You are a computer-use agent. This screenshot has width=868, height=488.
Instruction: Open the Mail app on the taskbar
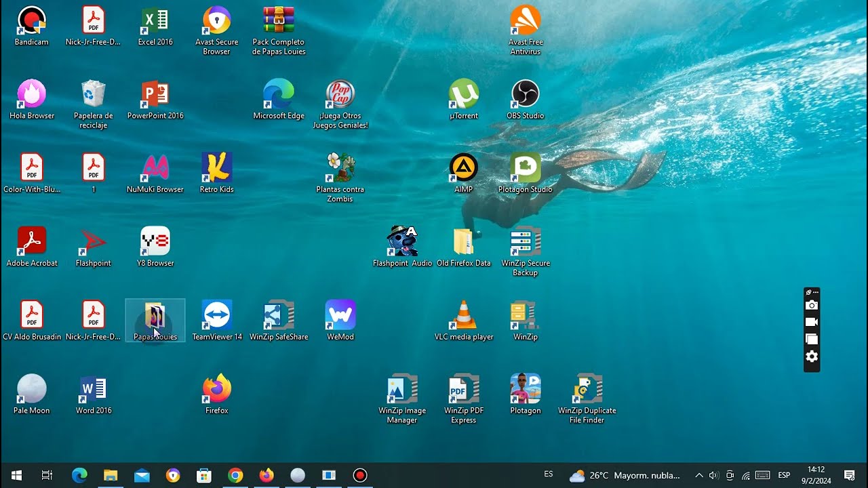click(x=142, y=476)
